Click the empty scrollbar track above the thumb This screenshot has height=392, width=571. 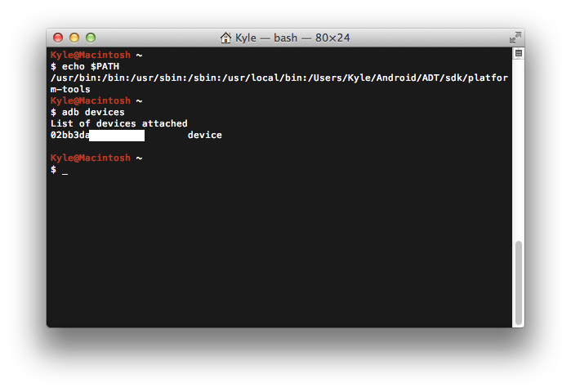point(518,149)
